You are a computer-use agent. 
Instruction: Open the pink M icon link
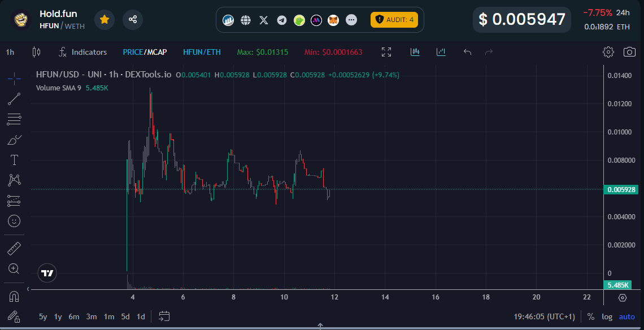(316, 20)
